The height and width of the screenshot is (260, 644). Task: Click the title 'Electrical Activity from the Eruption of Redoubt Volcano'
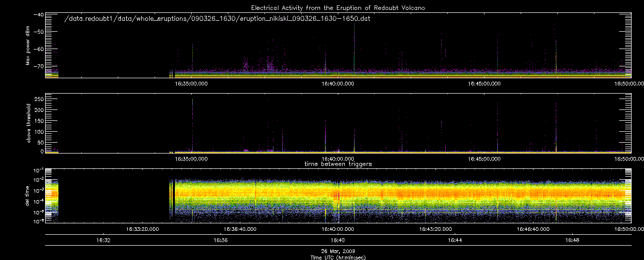click(338, 8)
